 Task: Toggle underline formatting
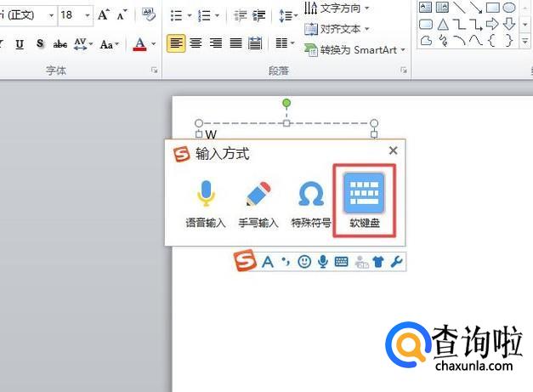point(19,44)
